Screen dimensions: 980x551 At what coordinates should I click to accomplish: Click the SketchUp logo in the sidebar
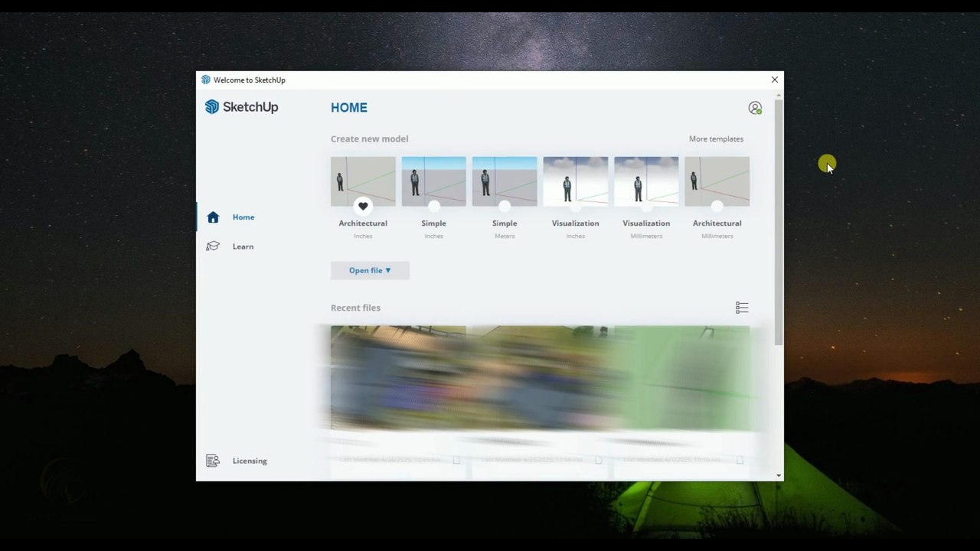(241, 107)
